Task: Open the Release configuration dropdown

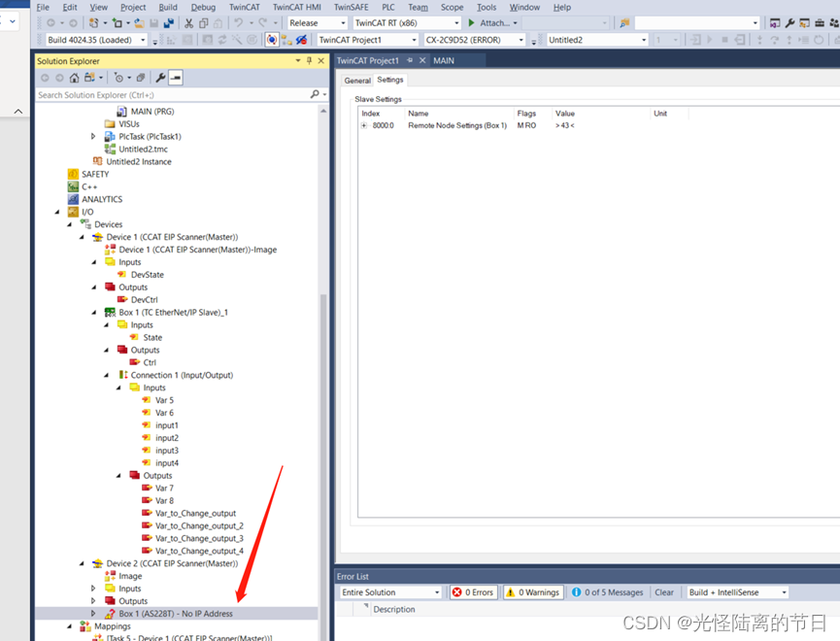Action: point(344,23)
